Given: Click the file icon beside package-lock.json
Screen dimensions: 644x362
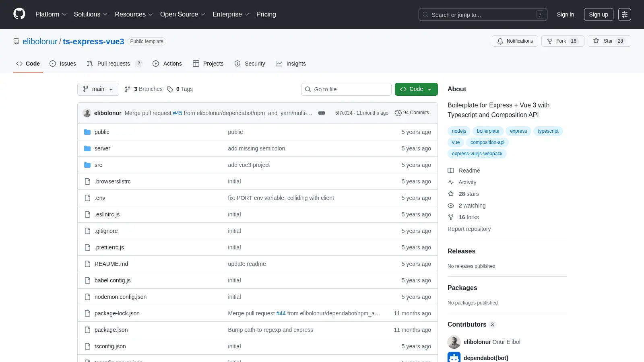Looking at the screenshot, I should (x=87, y=313).
